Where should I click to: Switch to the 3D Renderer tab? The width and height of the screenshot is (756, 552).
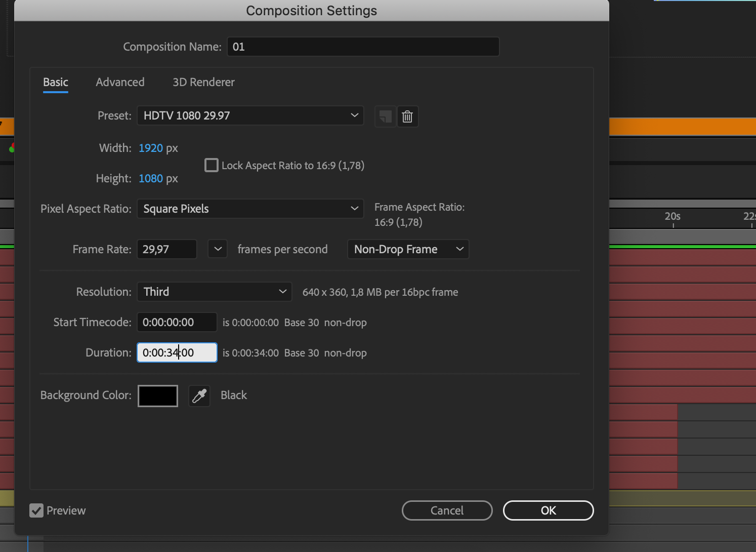click(x=203, y=82)
